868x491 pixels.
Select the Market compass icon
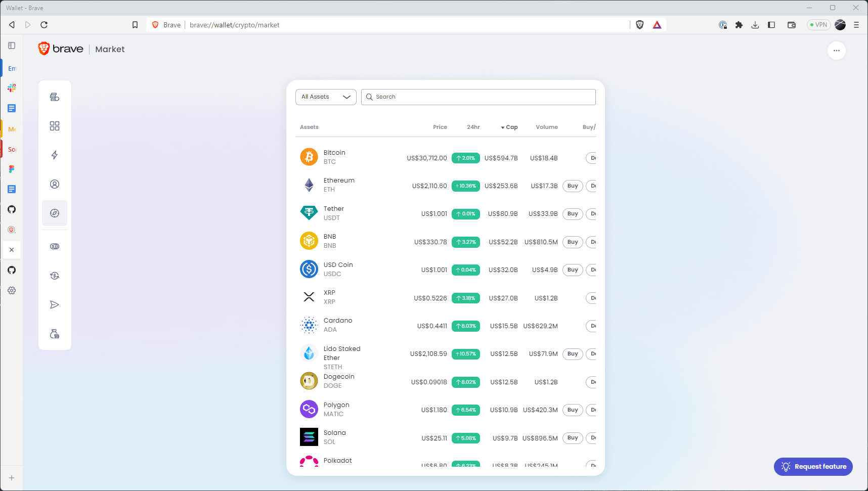click(55, 213)
